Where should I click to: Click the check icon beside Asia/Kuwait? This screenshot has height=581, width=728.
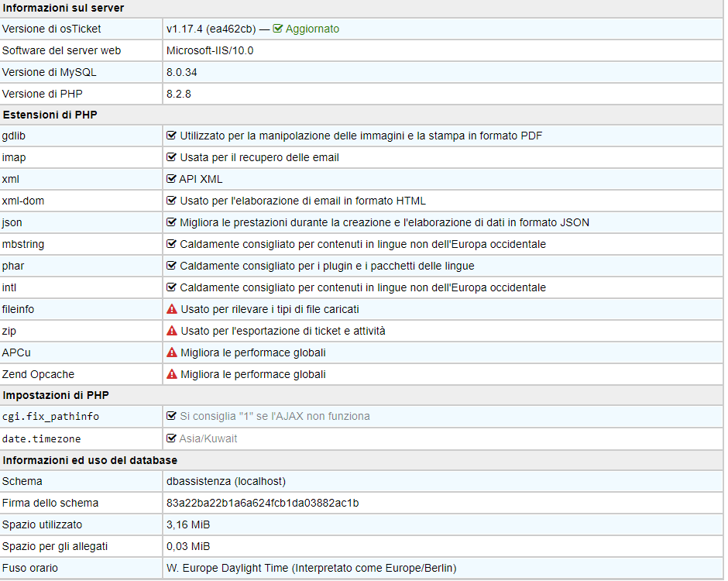point(171,438)
